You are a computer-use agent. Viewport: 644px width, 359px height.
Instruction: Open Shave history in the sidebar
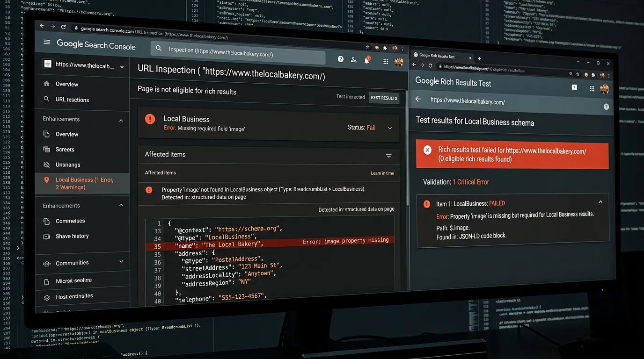72,236
